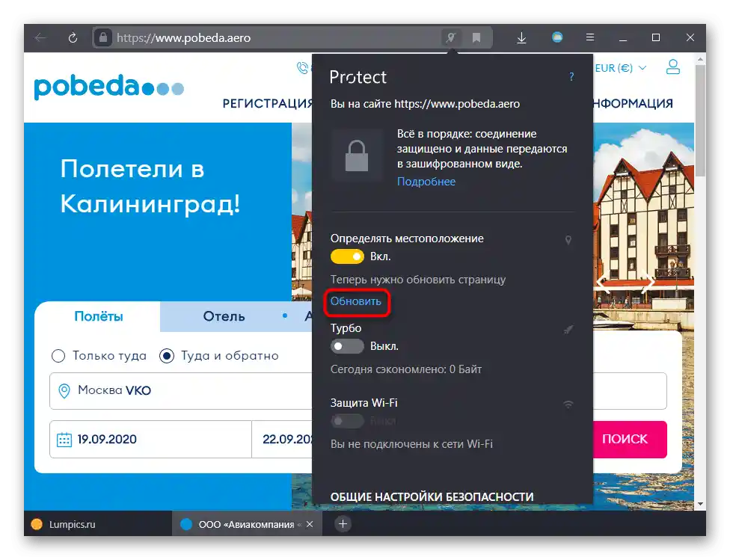Click the Подробнее link
This screenshot has width=730, height=560.
(426, 182)
